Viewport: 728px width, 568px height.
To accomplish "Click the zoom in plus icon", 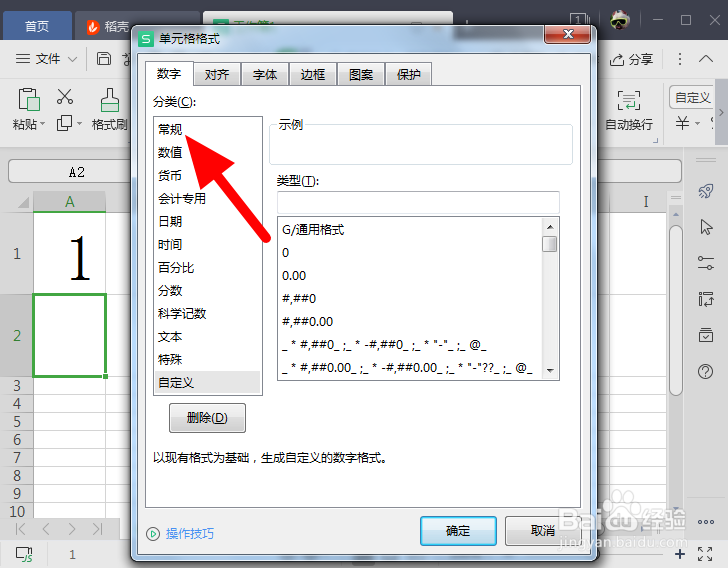I will 680,554.
